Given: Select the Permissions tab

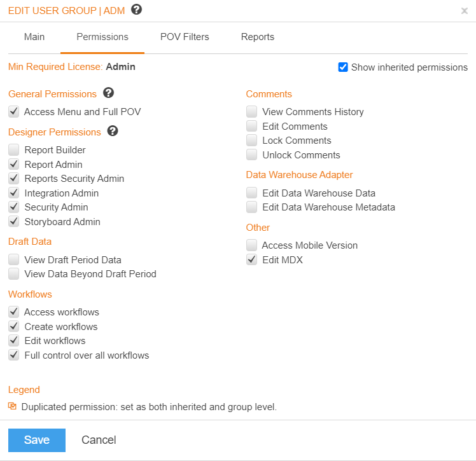Looking at the screenshot, I should click(x=102, y=37).
